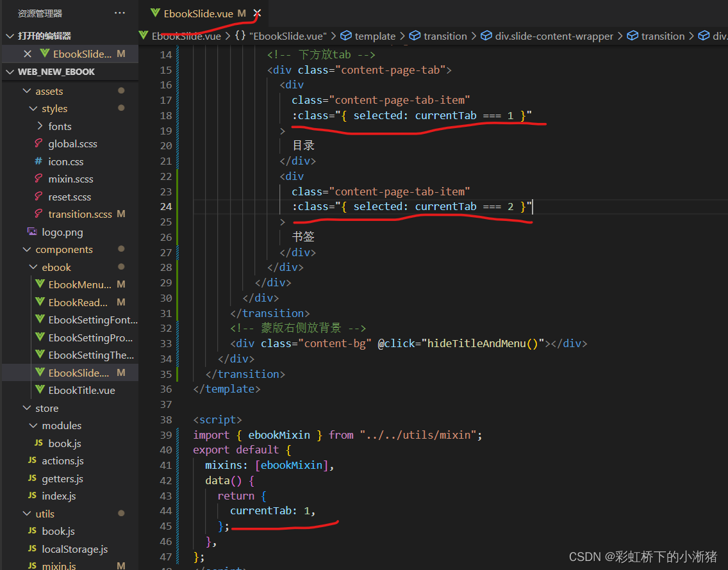Click Vue icon of EbookTitle.vue
This screenshot has width=728, height=570.
click(40, 390)
